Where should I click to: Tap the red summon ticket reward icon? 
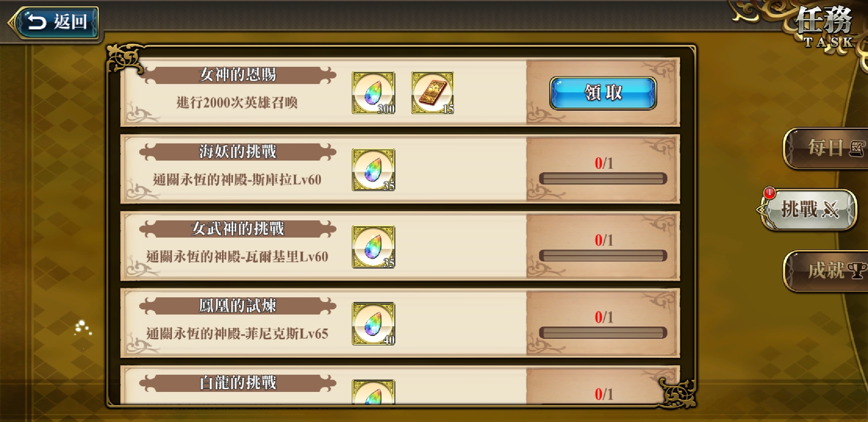(x=432, y=93)
